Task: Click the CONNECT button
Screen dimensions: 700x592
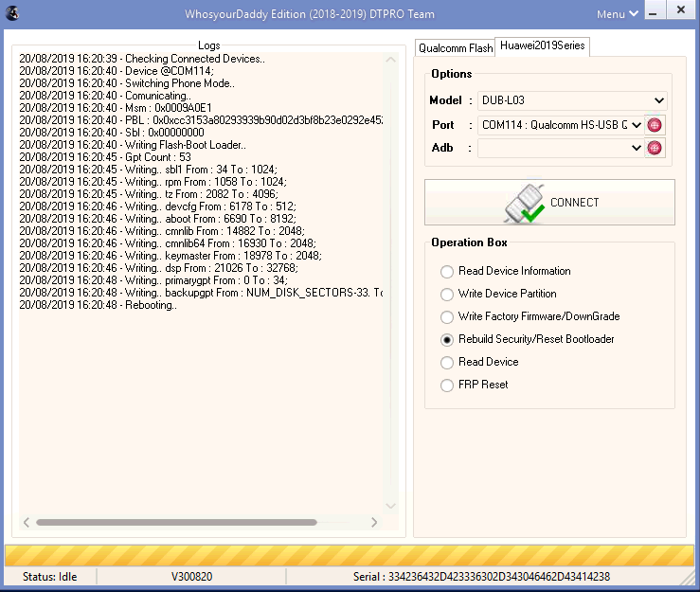Action: click(549, 203)
